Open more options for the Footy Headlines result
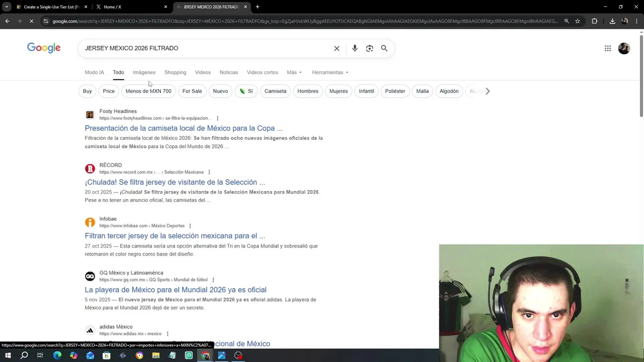644x362 pixels. [x=217, y=118]
